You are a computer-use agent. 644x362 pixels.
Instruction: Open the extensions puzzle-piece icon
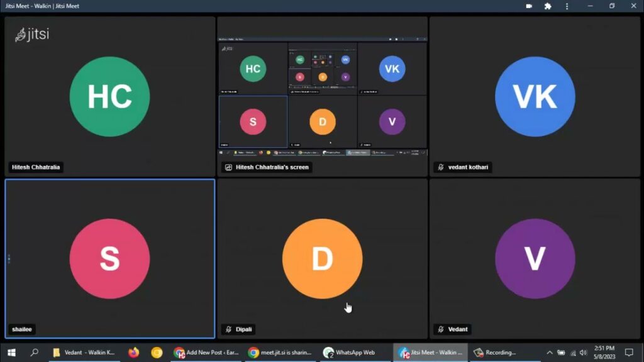click(x=548, y=6)
